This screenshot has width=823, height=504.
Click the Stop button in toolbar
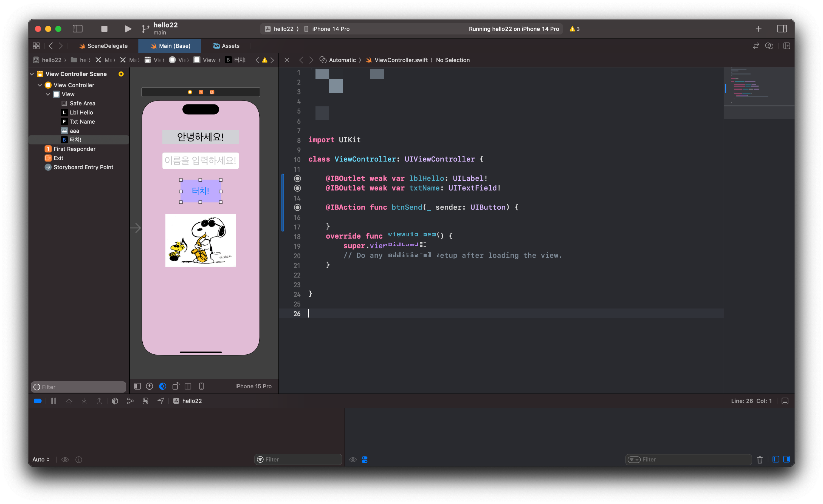coord(104,29)
